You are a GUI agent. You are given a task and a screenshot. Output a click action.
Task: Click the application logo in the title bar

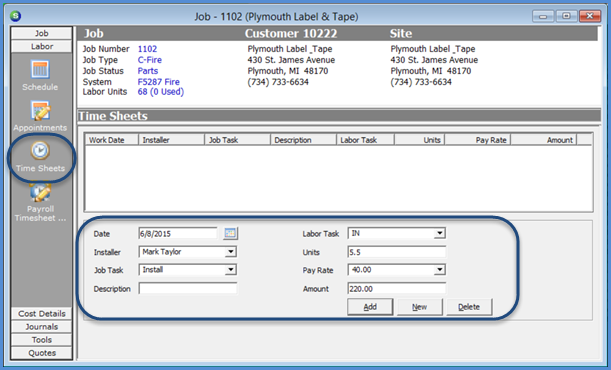(16, 16)
